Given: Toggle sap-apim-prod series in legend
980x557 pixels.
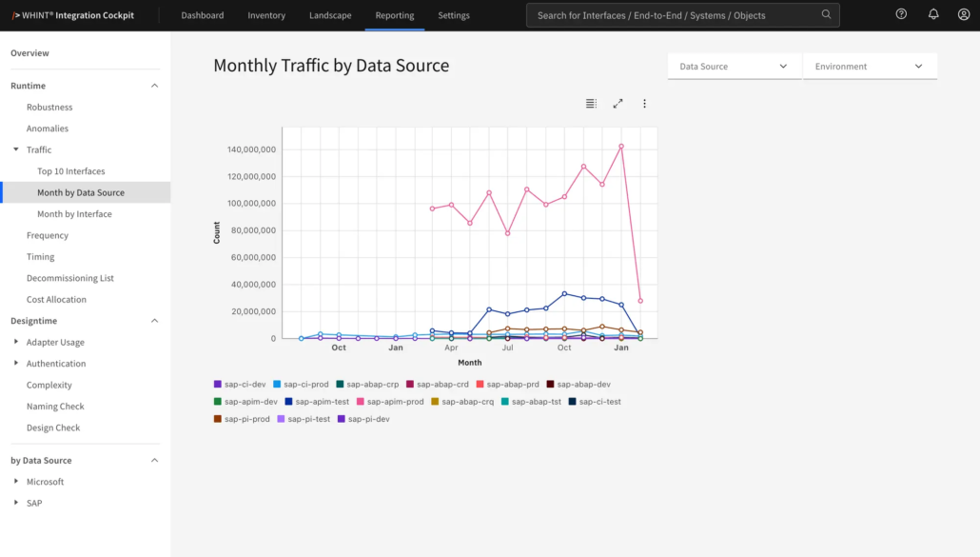Looking at the screenshot, I should pos(389,402).
